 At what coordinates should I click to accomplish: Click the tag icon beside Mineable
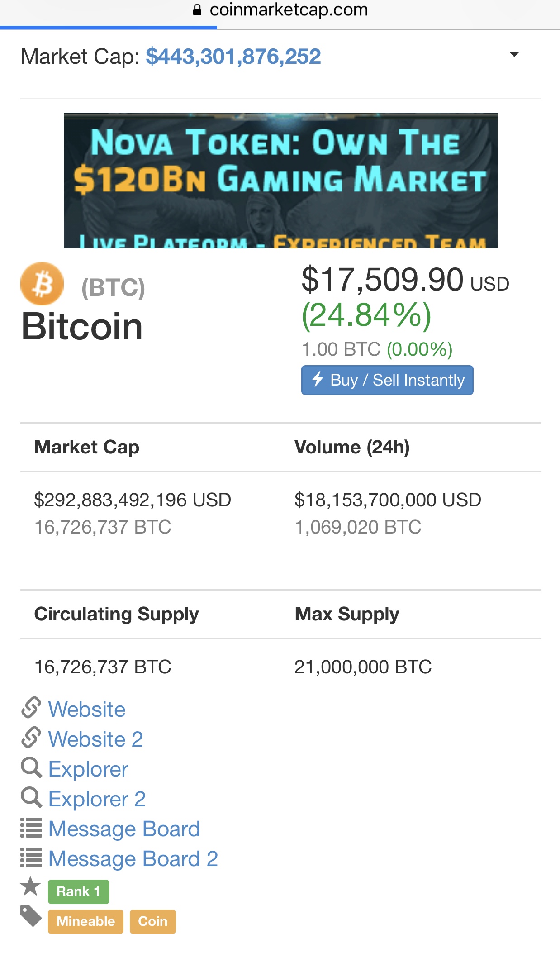31,916
